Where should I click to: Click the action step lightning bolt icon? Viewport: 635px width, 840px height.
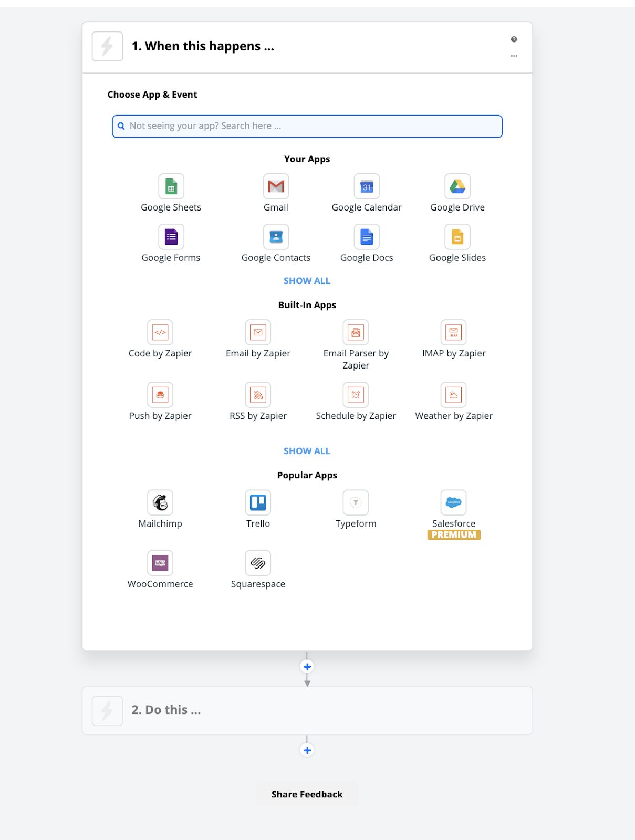click(107, 711)
